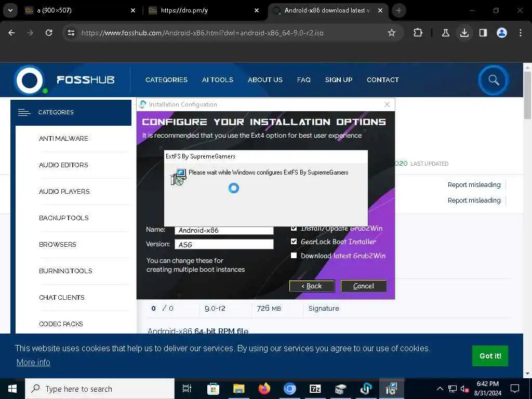Image resolution: width=532 pixels, height=399 pixels.
Task: Close the 'a (900×507)' tab
Action: (133, 10)
